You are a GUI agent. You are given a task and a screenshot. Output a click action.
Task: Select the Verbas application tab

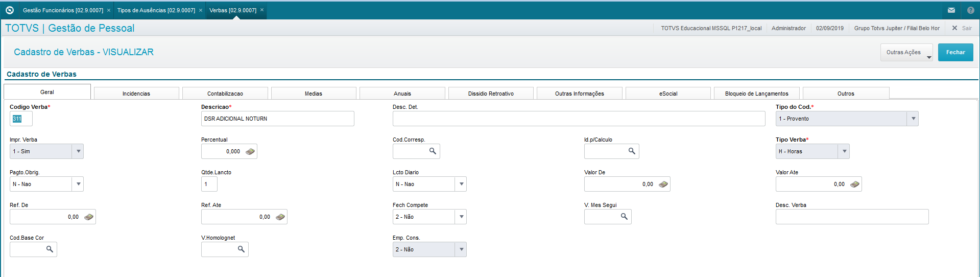tap(233, 10)
